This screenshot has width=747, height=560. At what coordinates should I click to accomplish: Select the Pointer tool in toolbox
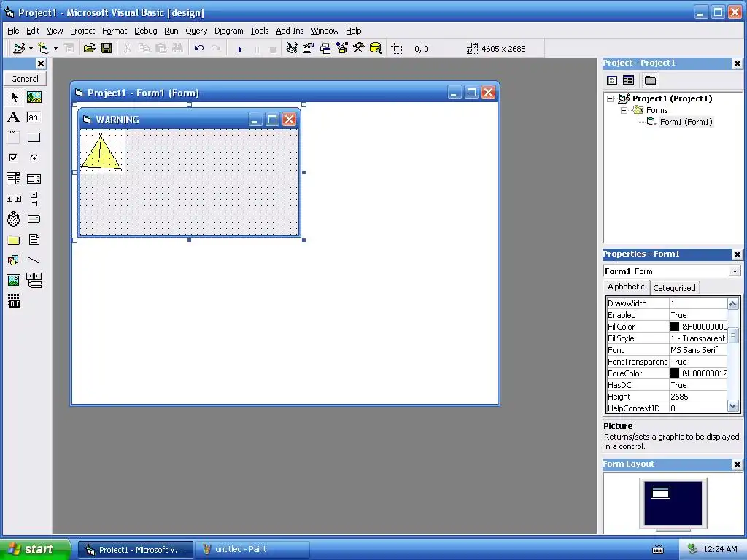point(14,97)
